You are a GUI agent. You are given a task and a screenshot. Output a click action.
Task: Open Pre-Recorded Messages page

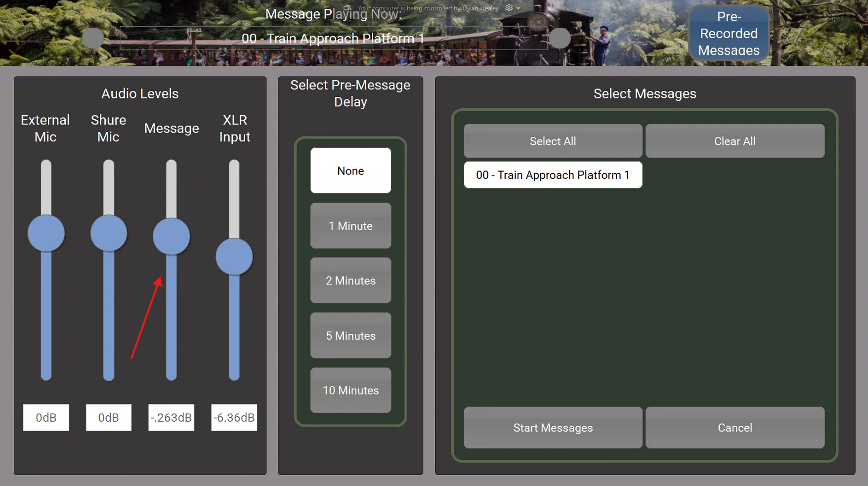pyautogui.click(x=729, y=34)
